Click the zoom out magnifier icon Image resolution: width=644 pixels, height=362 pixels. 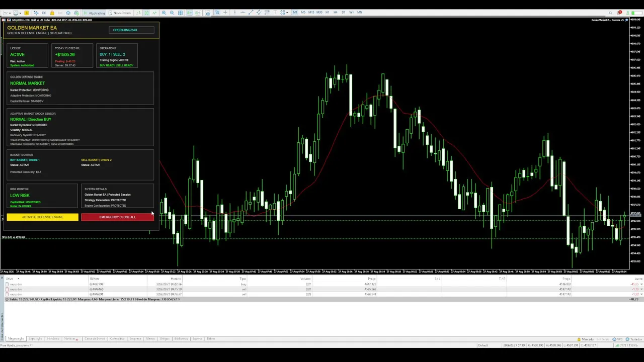pyautogui.click(x=172, y=13)
